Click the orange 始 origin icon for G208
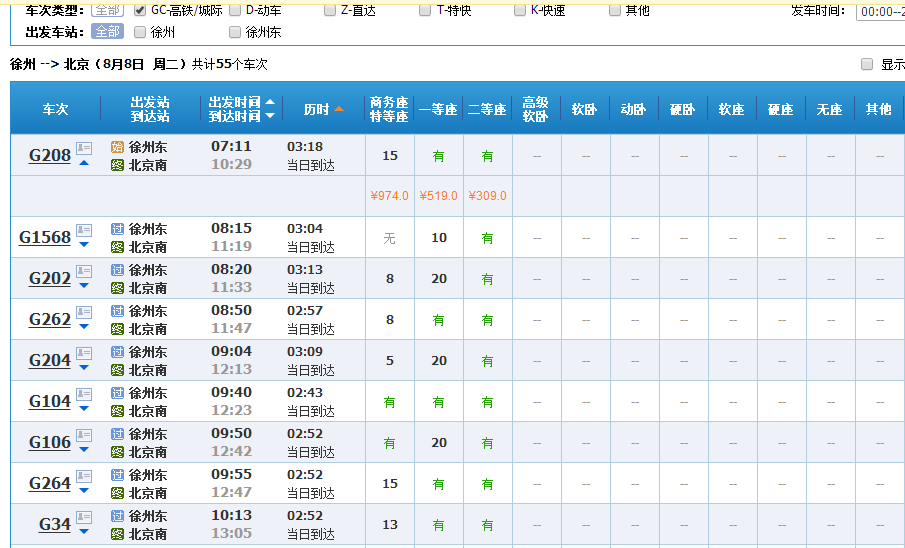 pos(117,147)
